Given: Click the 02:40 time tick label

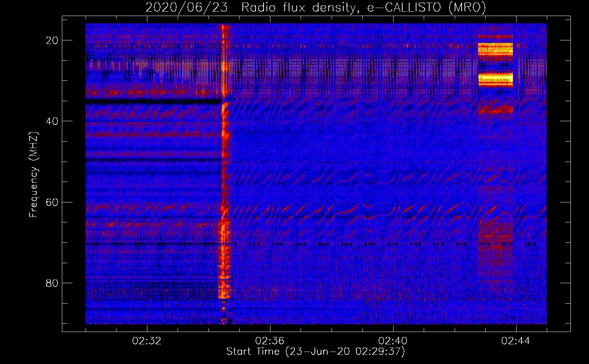Looking at the screenshot, I should [393, 341].
